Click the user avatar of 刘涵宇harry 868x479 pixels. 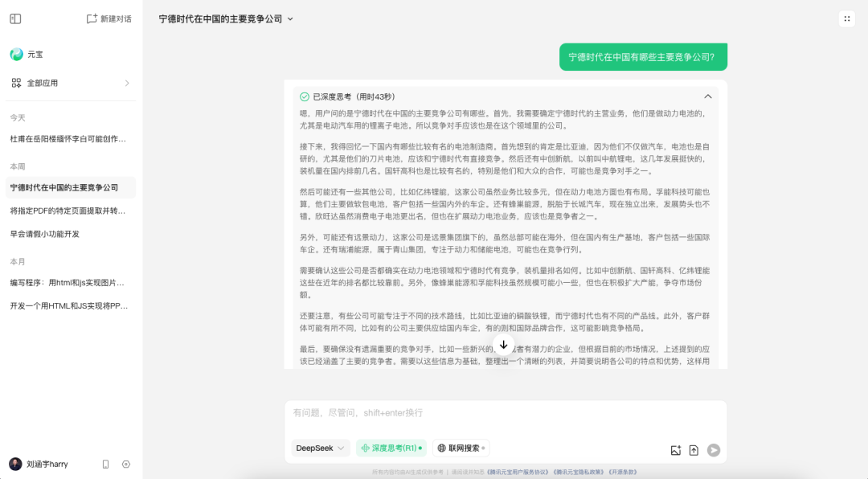point(15,464)
